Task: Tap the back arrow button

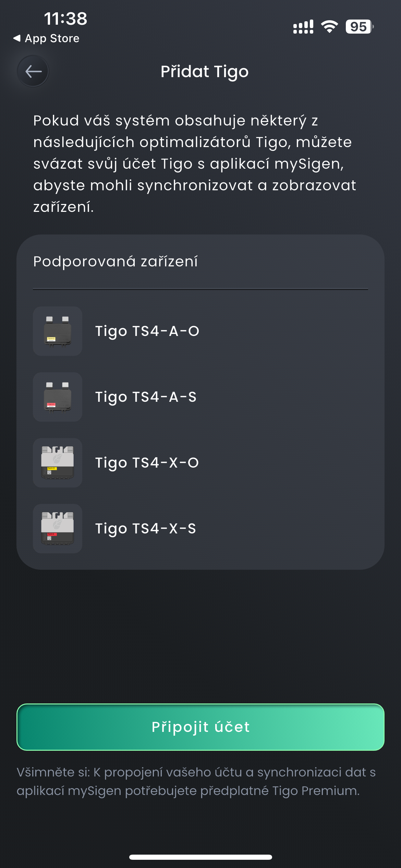Action: (x=33, y=71)
